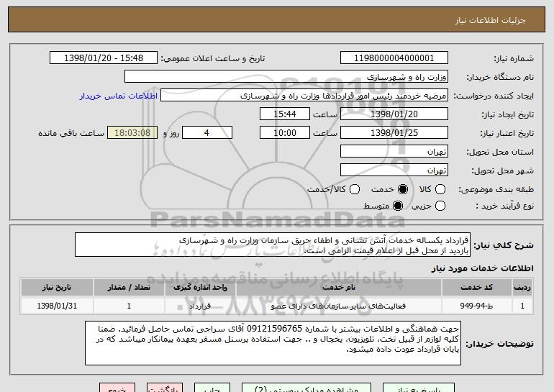
Task: Click the remaining time countdown 18:03:08
Action: coord(132,133)
